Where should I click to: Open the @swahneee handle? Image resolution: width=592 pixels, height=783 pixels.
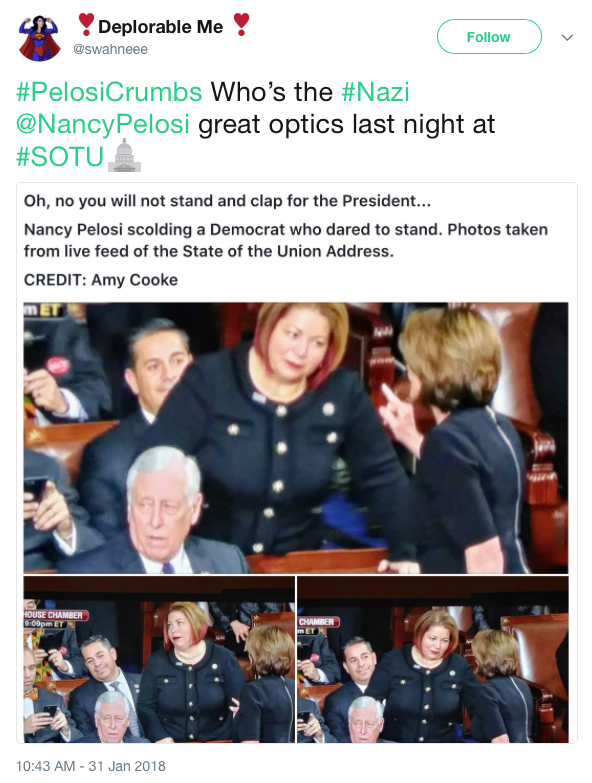[x=110, y=49]
